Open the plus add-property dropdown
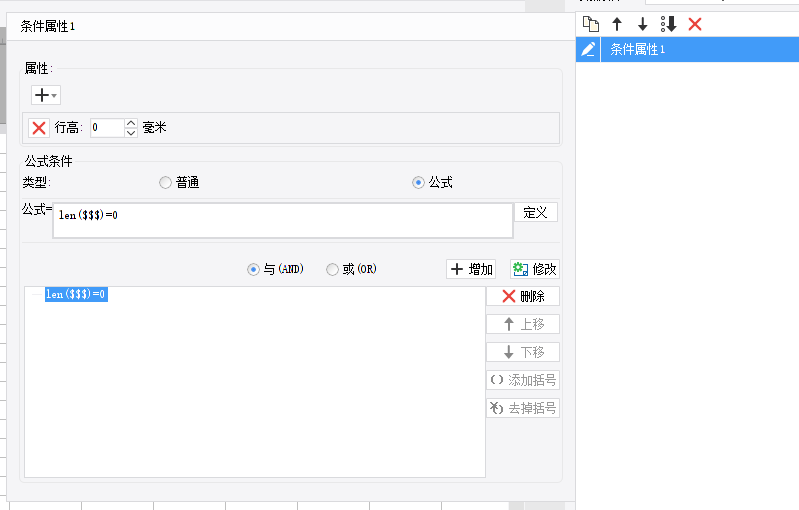 [x=46, y=95]
